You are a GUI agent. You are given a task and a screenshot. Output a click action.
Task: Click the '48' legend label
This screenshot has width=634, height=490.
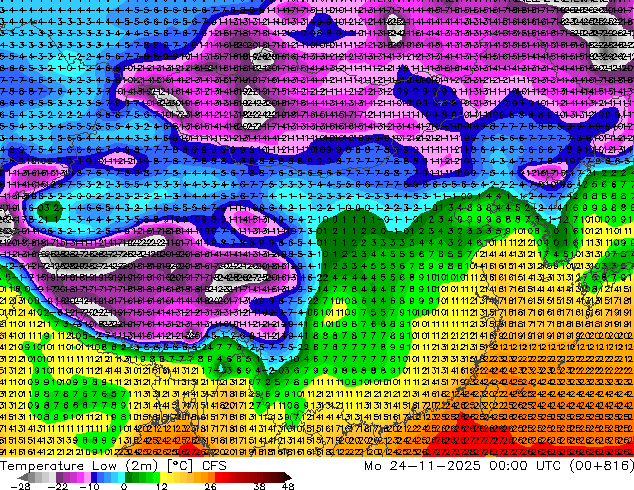(x=288, y=486)
